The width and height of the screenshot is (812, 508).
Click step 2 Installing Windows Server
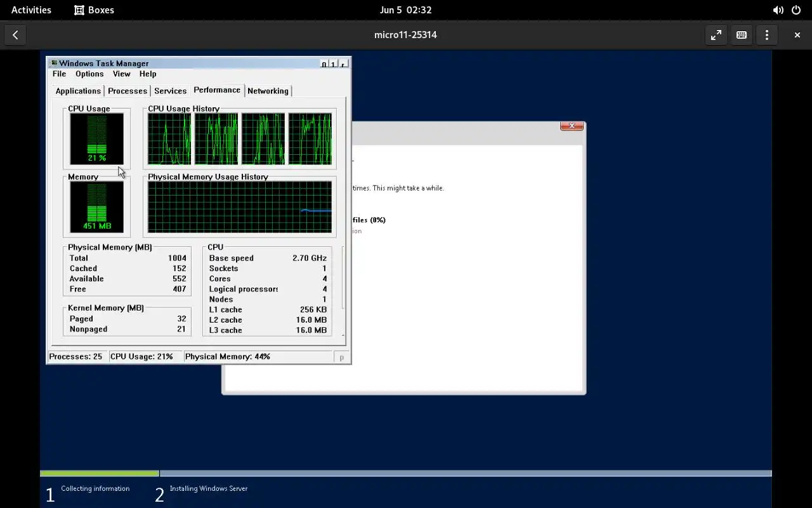202,492
